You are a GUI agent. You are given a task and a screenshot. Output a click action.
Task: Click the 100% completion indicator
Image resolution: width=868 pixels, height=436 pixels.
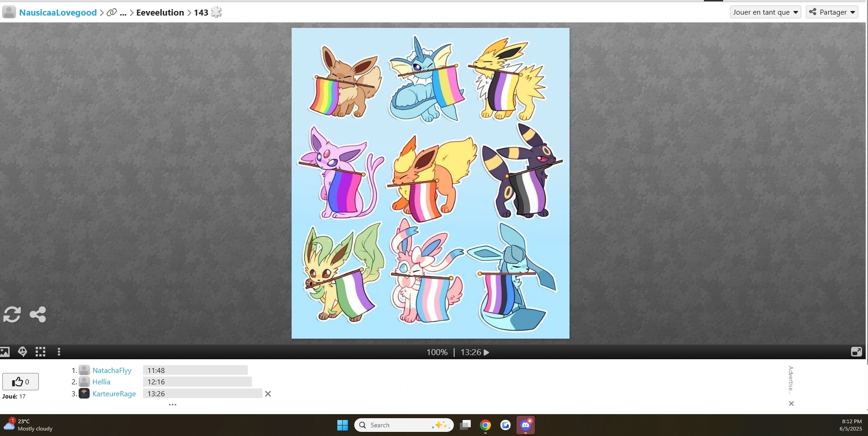[x=437, y=352]
